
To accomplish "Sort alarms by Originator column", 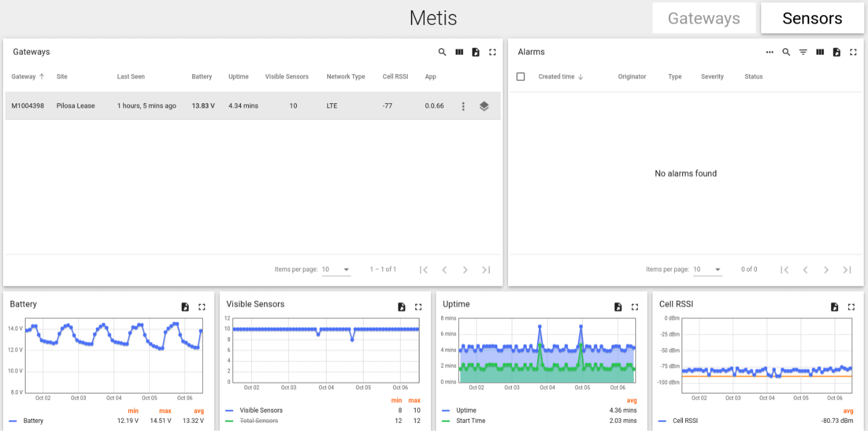I will click(632, 77).
